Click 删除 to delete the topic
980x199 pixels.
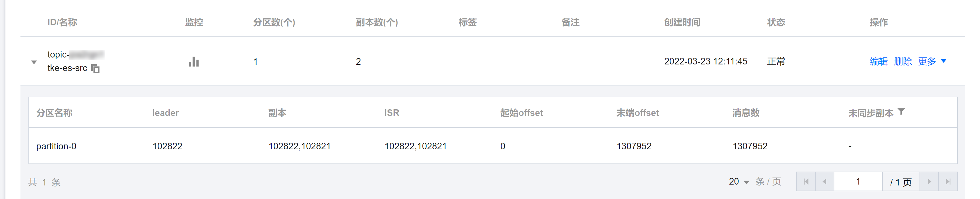click(902, 61)
